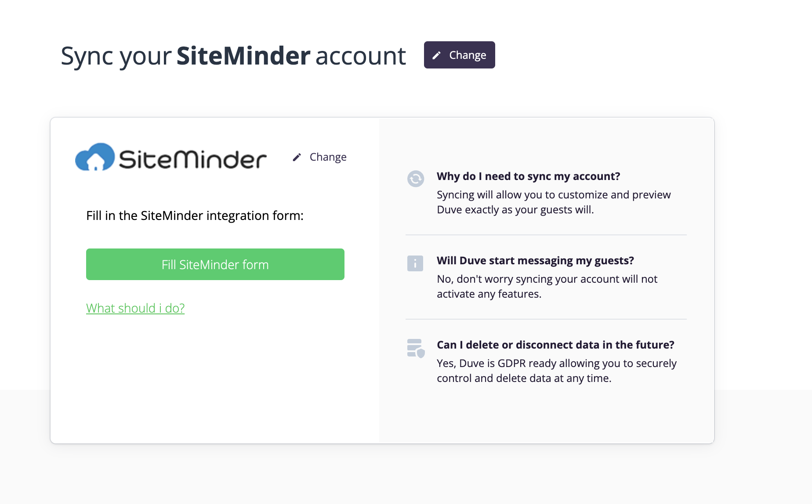The width and height of the screenshot is (812, 504).
Task: Click the data shield icon beside GDPR question
Action: click(416, 348)
